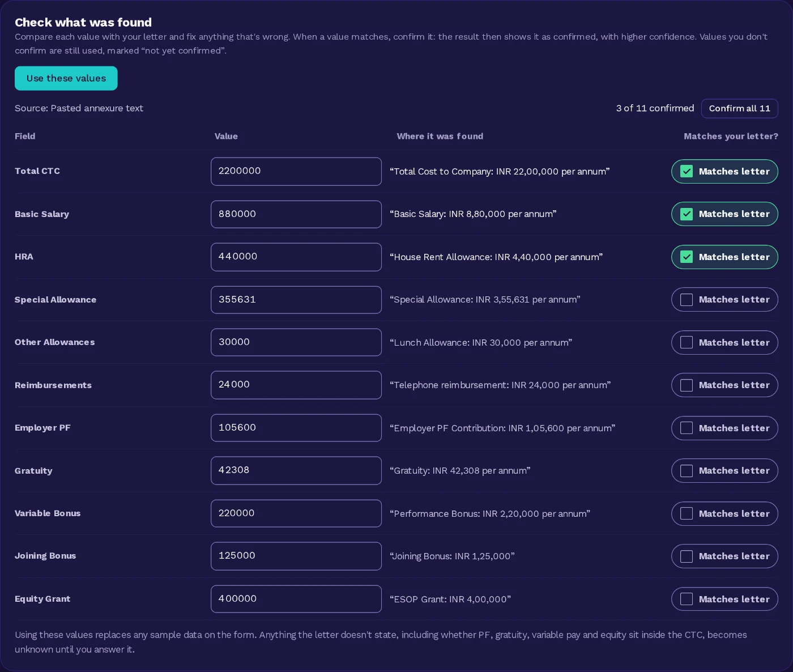
Task: Check Matches letter for Employer PF
Action: [724, 428]
